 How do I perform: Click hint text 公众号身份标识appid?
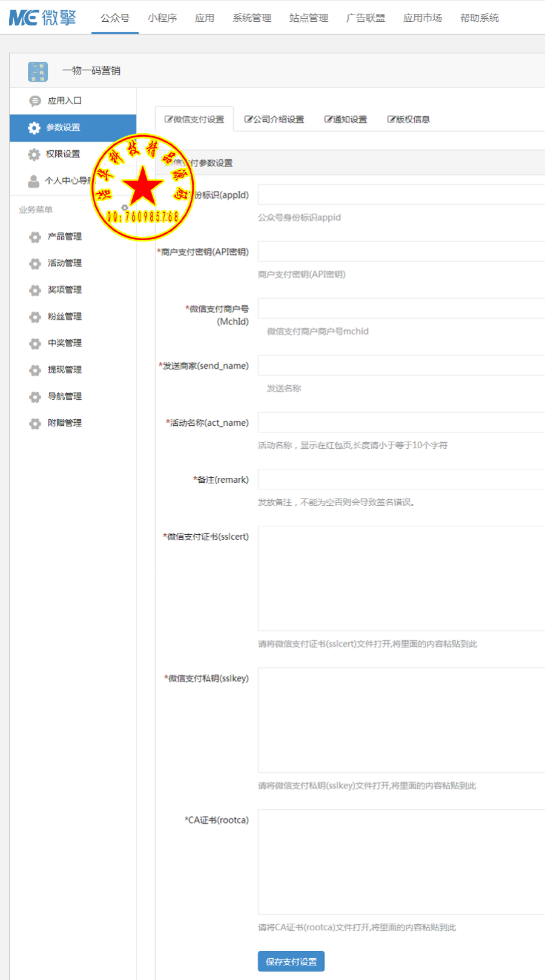(x=299, y=217)
